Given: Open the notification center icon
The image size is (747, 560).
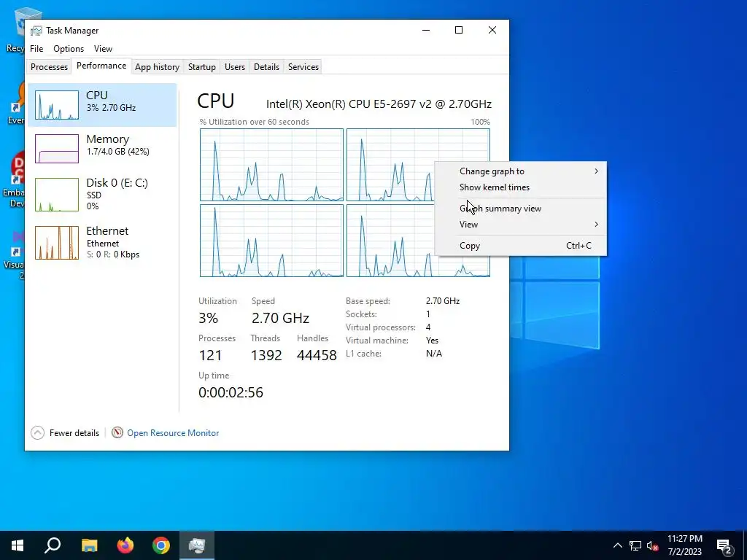Looking at the screenshot, I should [x=724, y=545].
